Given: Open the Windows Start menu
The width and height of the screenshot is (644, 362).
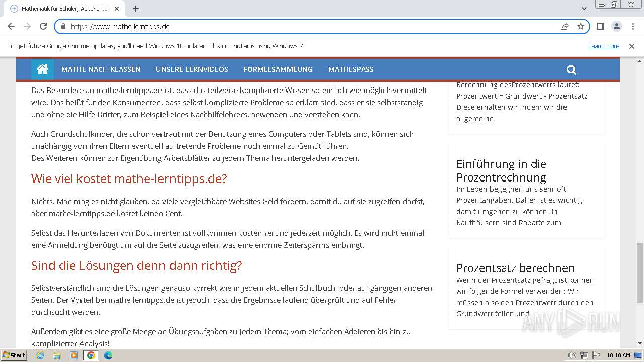Looking at the screenshot, I should (x=14, y=355).
